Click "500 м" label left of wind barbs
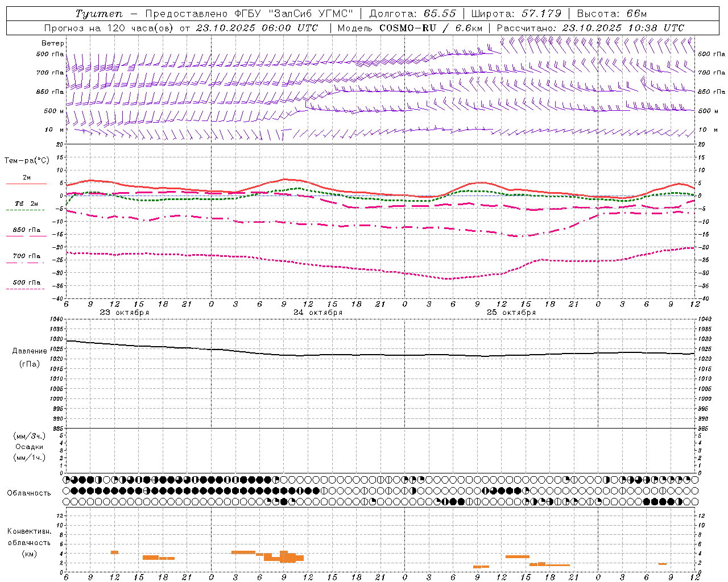Viewport: 728px width, 582px height. [54, 111]
